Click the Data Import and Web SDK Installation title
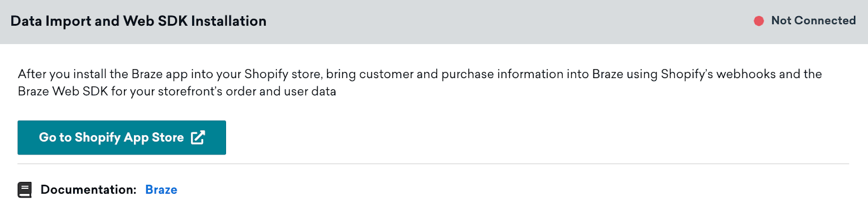The width and height of the screenshot is (868, 216). click(x=138, y=21)
